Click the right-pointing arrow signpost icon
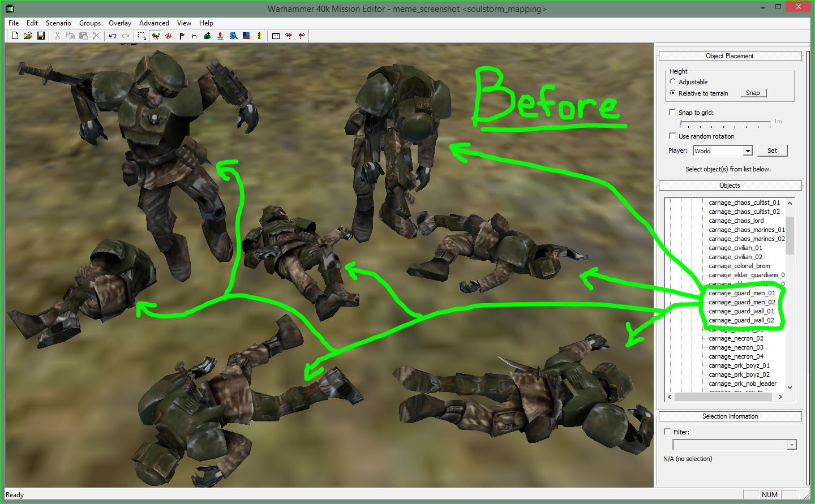This screenshot has height=504, width=815. 302,36
